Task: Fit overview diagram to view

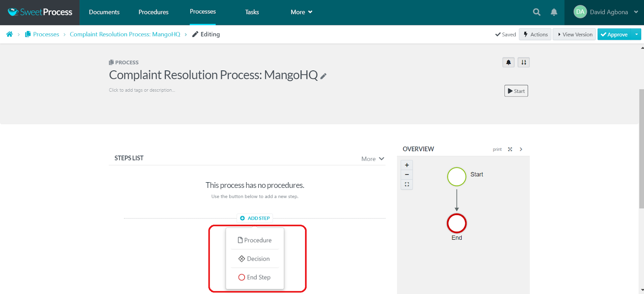Action: (x=407, y=184)
